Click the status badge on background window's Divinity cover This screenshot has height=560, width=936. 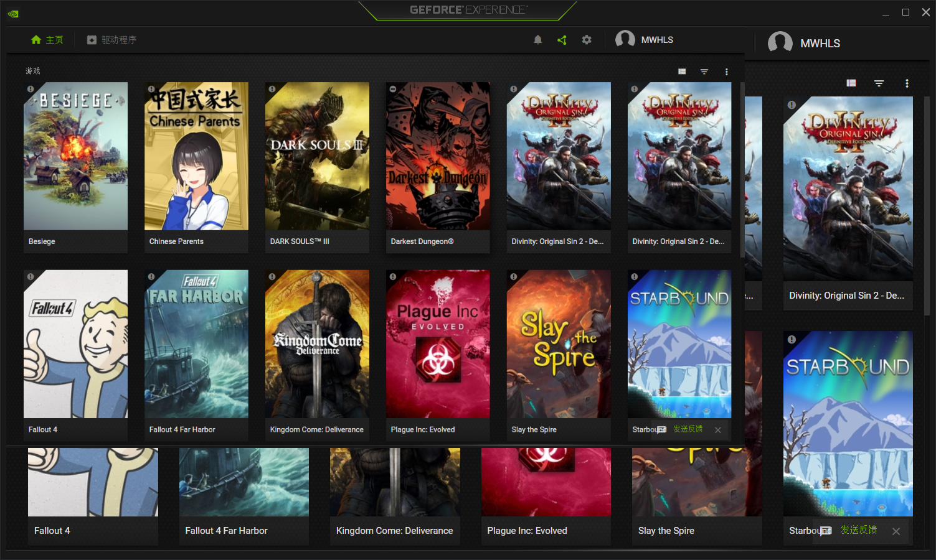pyautogui.click(x=792, y=105)
